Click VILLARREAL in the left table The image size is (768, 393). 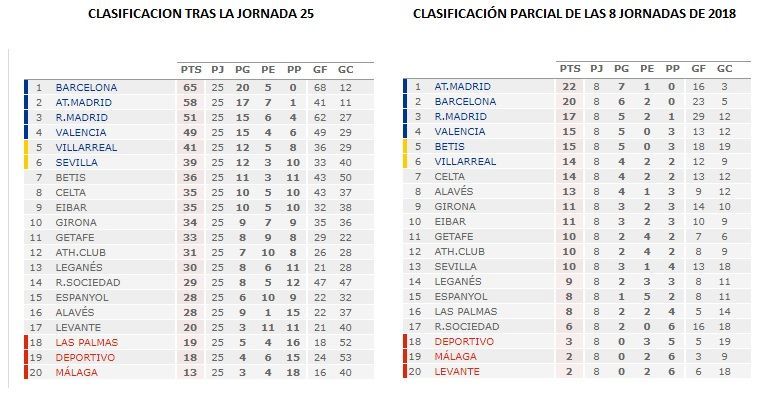click(86, 147)
